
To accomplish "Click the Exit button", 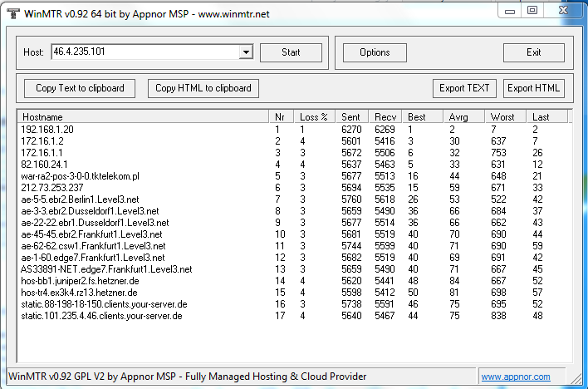I will pos(534,52).
